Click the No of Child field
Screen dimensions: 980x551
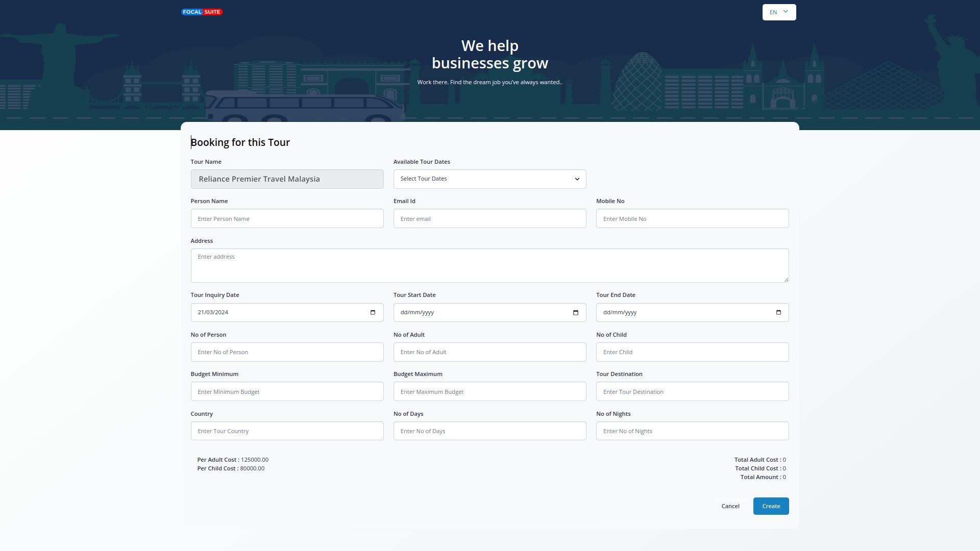click(692, 352)
